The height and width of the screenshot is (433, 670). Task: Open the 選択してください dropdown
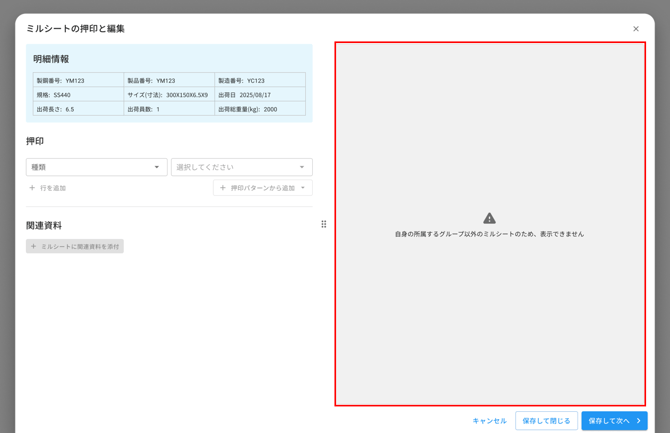(242, 167)
